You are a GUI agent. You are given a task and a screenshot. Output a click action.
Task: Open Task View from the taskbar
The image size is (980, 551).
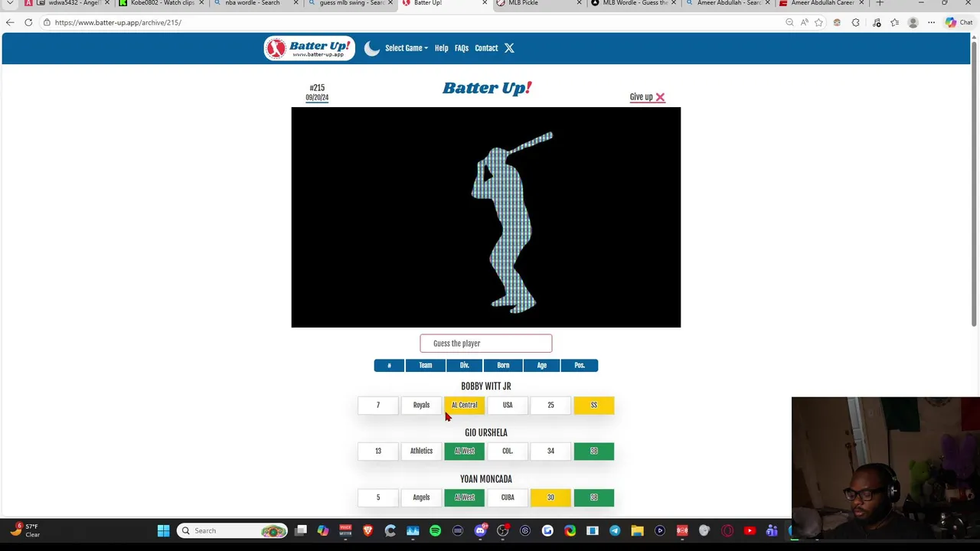[301, 531]
